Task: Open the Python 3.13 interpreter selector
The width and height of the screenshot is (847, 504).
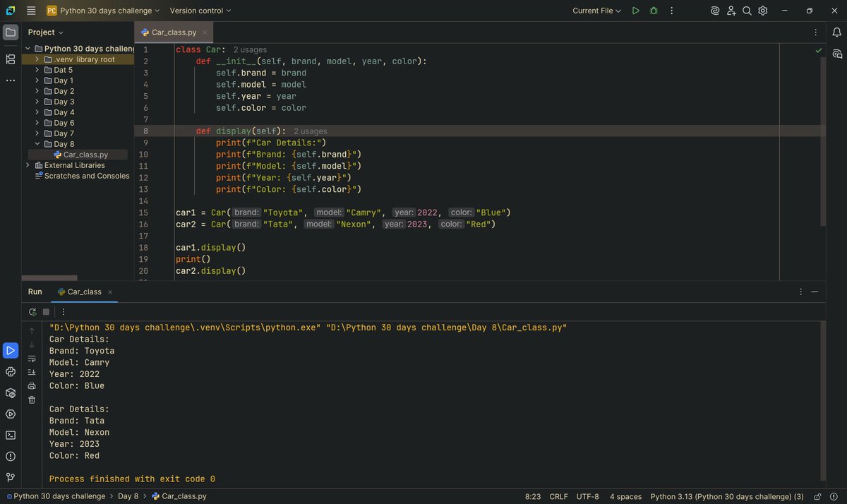Action: click(x=727, y=496)
